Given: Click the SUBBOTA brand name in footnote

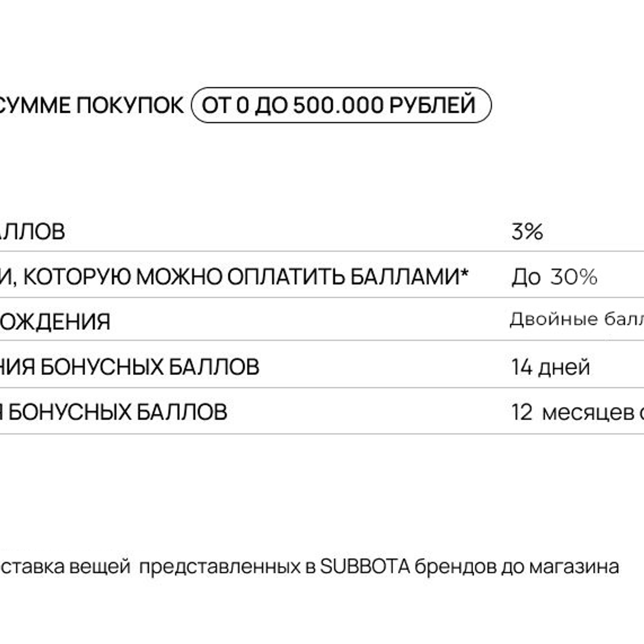Looking at the screenshot, I should pyautogui.click(x=364, y=567).
